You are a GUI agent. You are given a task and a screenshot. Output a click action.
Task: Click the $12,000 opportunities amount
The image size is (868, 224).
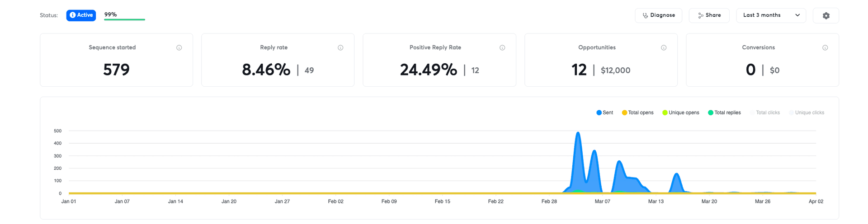[615, 70]
